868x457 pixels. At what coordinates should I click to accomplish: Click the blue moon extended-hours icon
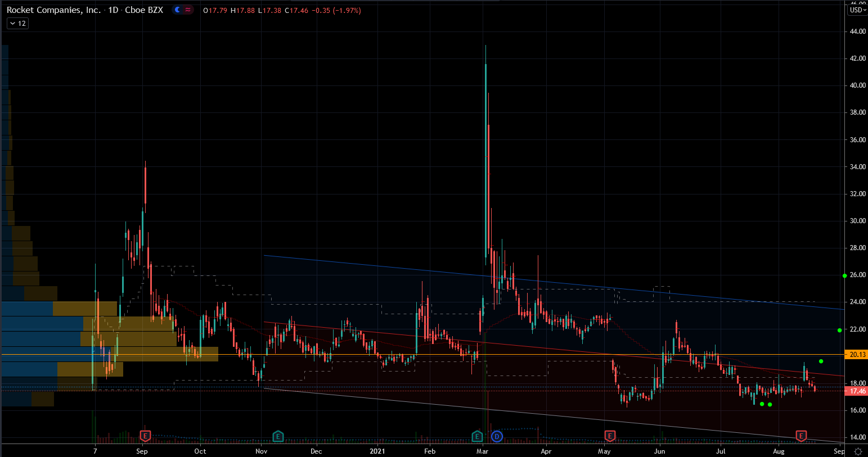[x=178, y=10]
